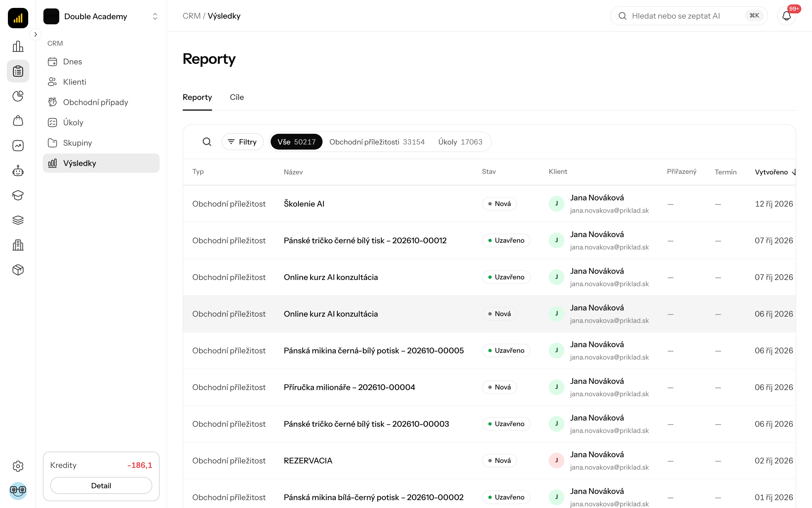Click the Název column header
This screenshot has width=812, height=508.
tap(293, 172)
